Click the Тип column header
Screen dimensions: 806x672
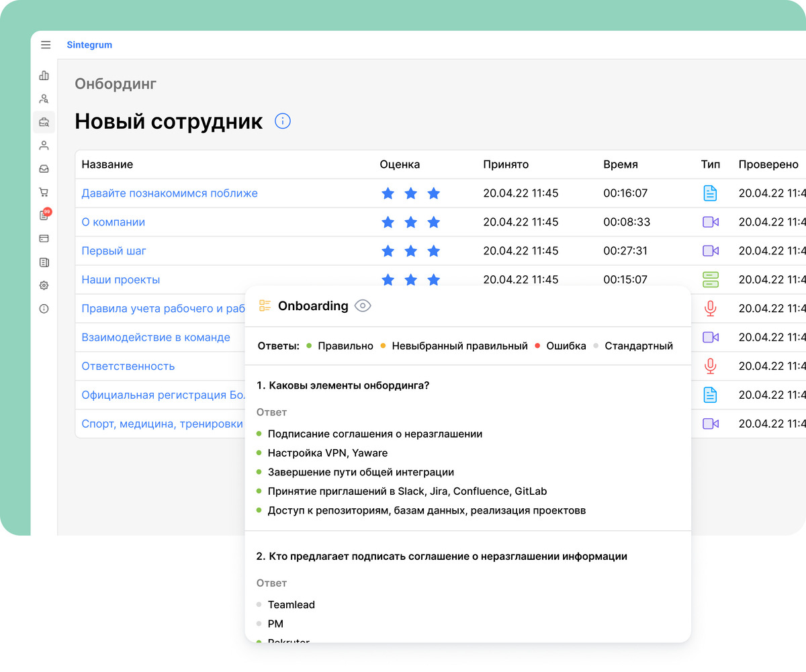tap(711, 164)
